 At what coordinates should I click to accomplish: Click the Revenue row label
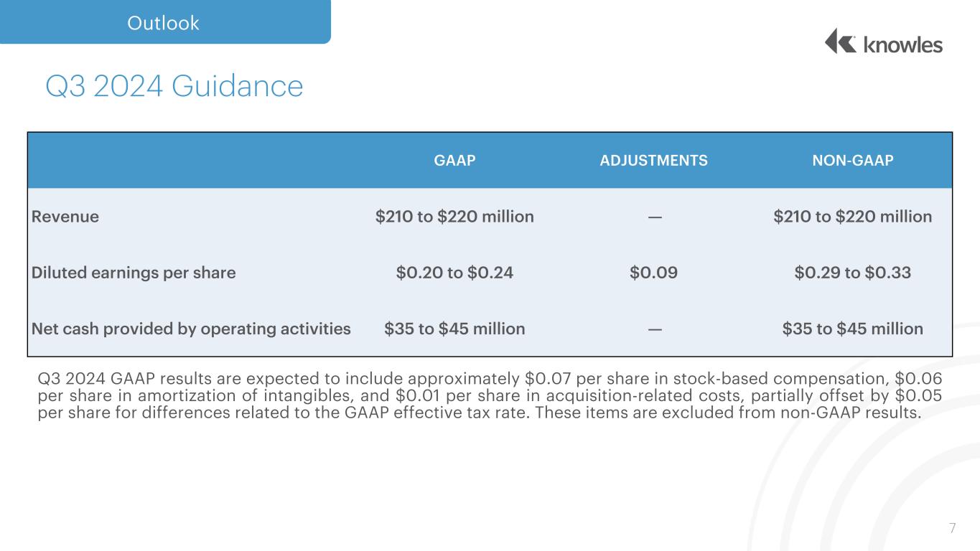[x=65, y=216]
